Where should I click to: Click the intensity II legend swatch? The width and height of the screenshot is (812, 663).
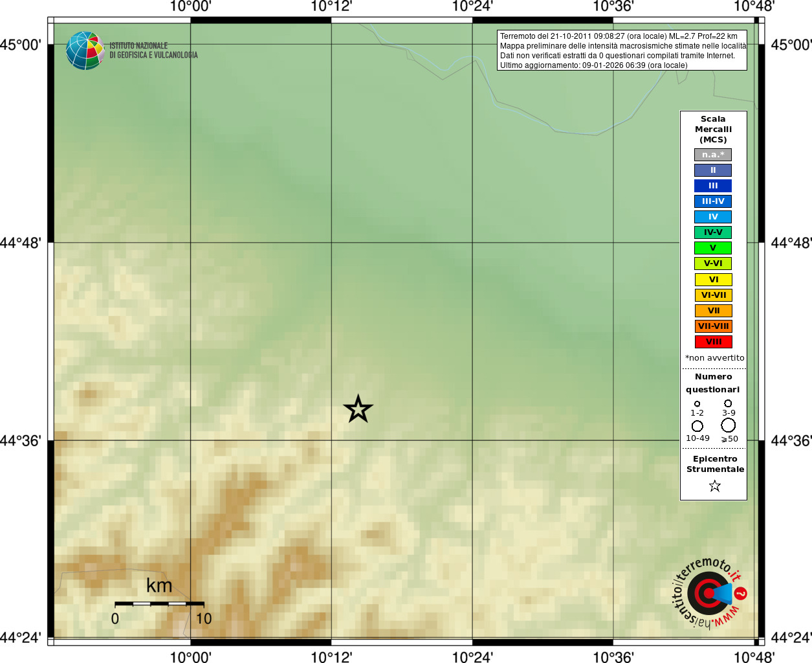coord(713,170)
